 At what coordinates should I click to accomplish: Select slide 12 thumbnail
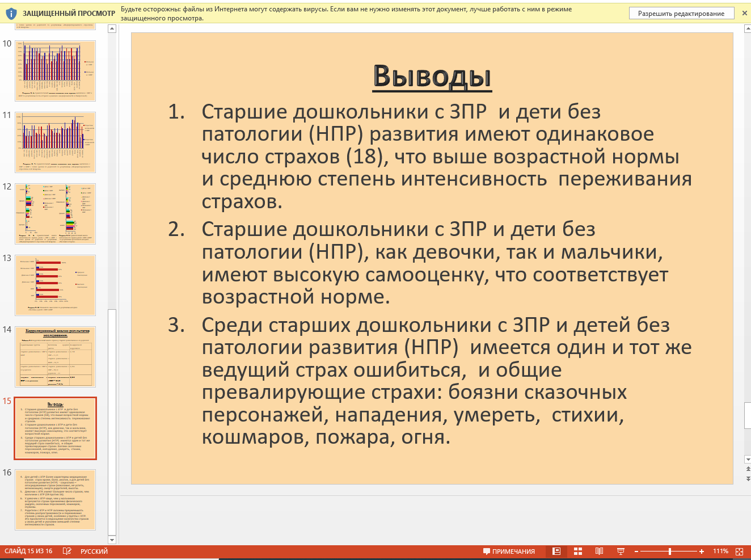point(55,214)
